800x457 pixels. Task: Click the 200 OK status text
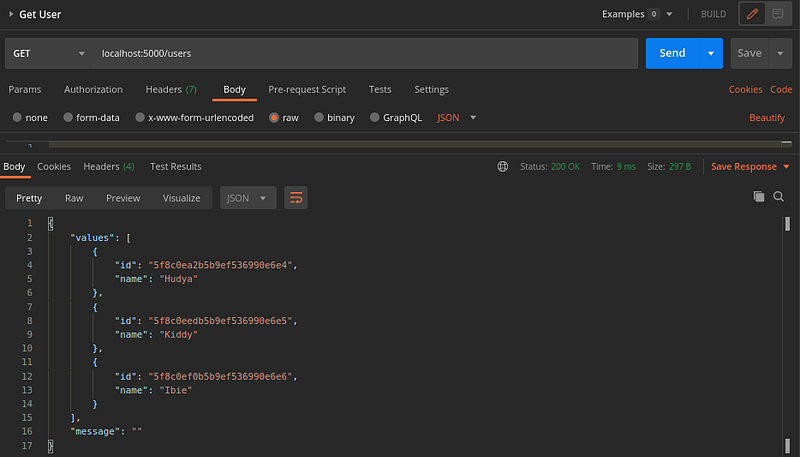click(565, 167)
